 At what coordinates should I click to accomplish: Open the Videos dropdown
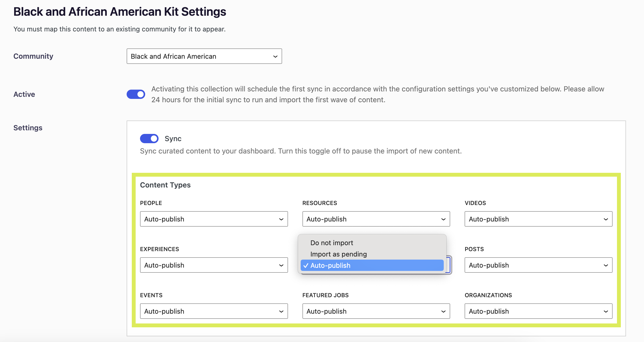click(x=538, y=219)
